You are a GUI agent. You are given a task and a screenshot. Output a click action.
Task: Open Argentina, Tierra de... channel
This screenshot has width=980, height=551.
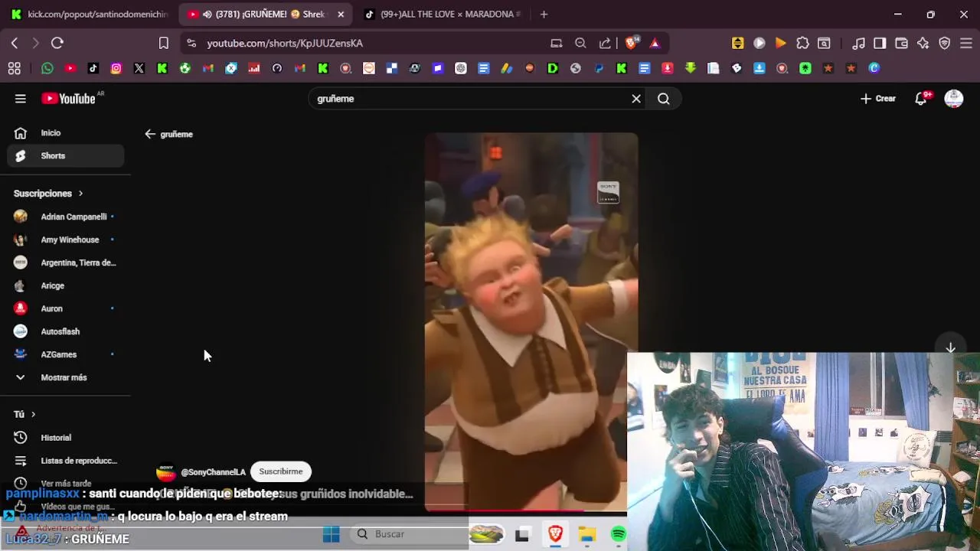(66, 262)
